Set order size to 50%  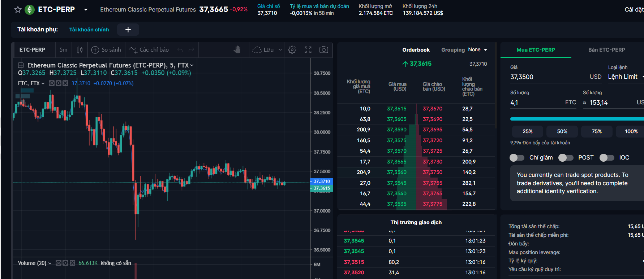[562, 131]
